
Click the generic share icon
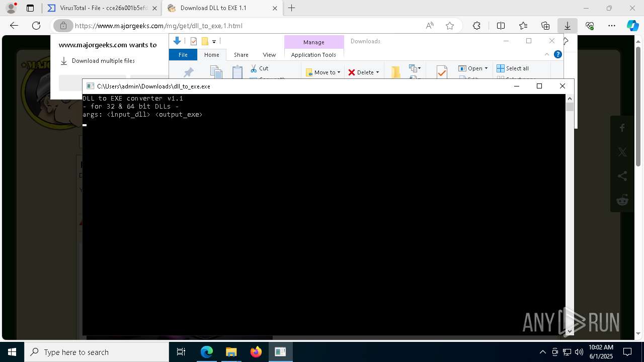(622, 176)
